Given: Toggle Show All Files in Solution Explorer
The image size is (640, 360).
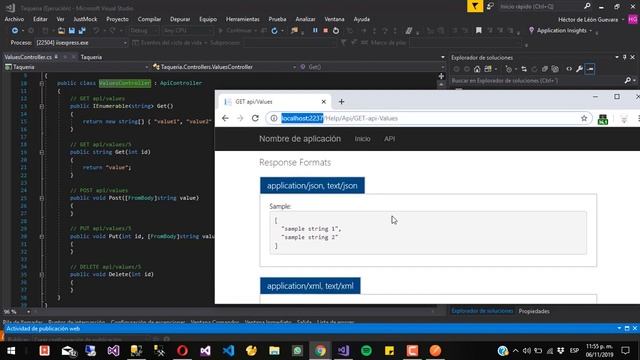Looking at the screenshot, I should (x=555, y=69).
